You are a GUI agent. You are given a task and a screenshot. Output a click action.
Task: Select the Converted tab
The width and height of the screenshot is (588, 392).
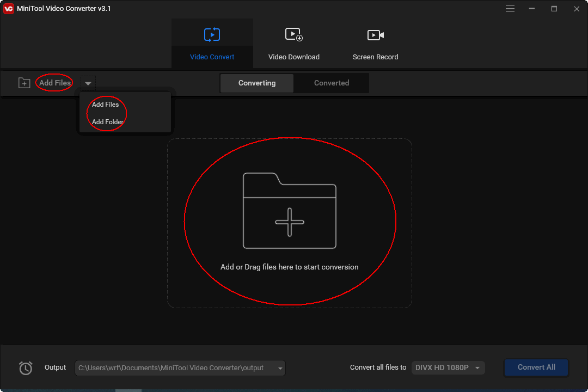point(332,83)
